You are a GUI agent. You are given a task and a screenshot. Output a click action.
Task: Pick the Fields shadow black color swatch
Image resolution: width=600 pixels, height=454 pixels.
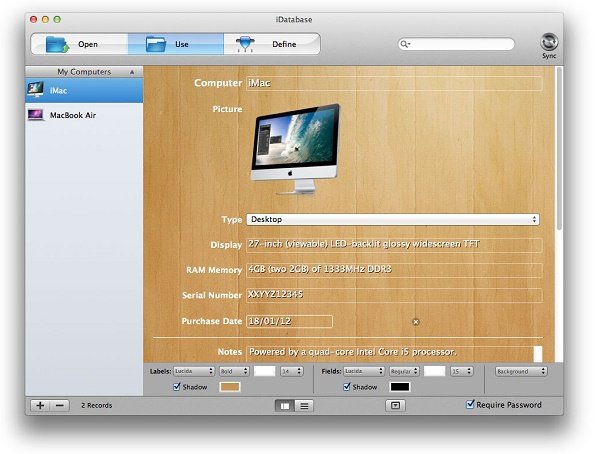coord(399,387)
